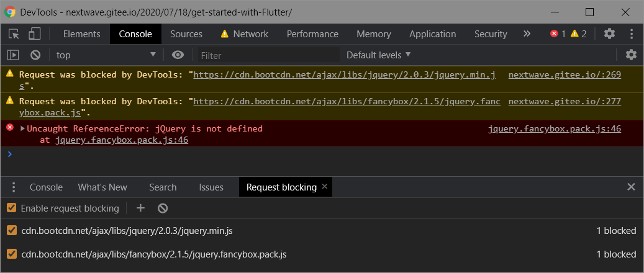Click the warning icon of the fancybox blocked message

click(10, 101)
